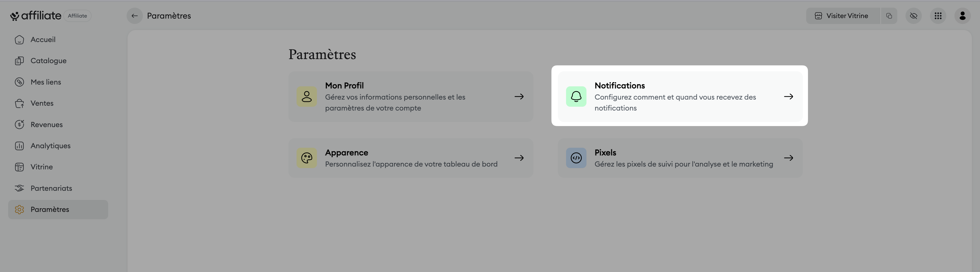Click the Visiter Vitrine button

click(843, 16)
